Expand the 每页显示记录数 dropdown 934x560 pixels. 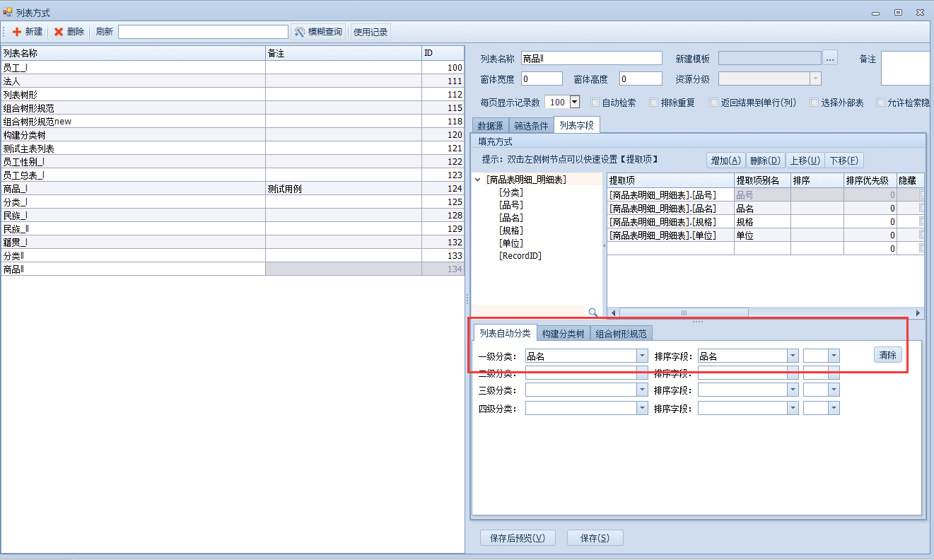pos(574,103)
